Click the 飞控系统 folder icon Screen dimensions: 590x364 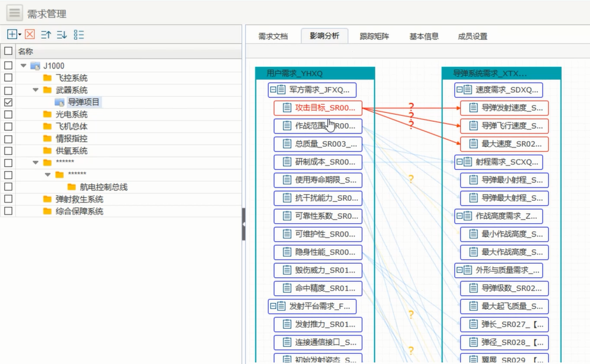point(47,78)
